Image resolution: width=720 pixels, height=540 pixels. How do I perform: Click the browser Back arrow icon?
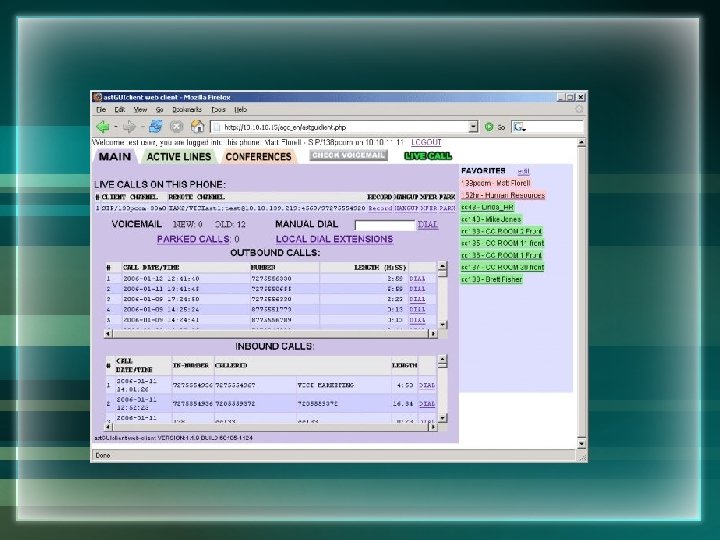click(x=102, y=127)
